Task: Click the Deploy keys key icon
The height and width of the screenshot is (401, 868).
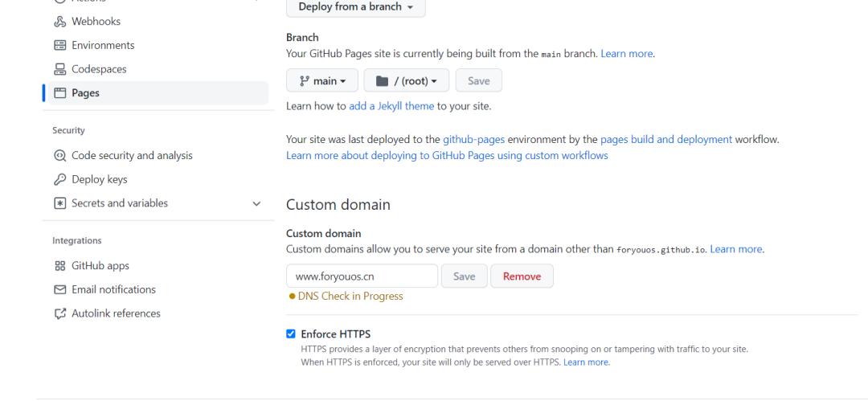Action: pos(59,180)
